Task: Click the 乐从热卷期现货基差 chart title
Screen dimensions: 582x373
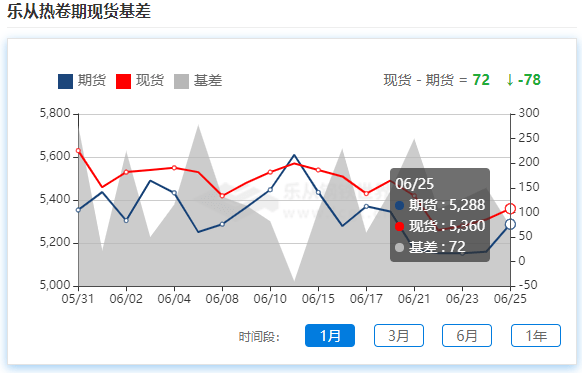Action: point(79,11)
